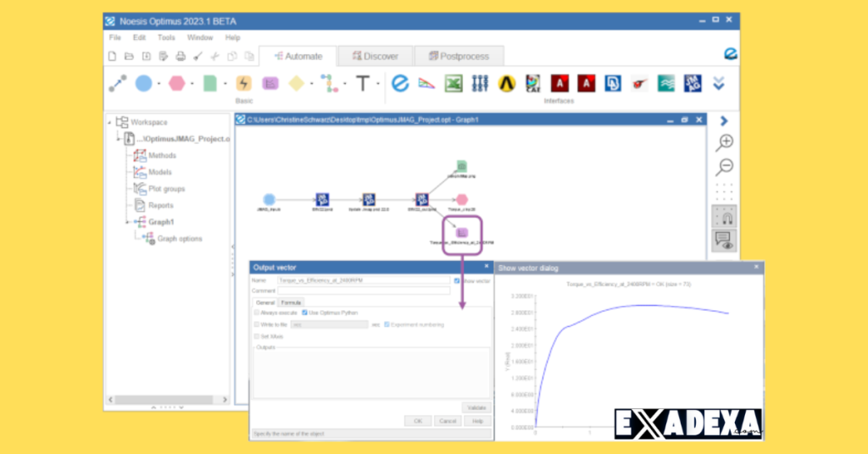Click the Excel interface icon
This screenshot has width=868, height=454.
point(453,83)
